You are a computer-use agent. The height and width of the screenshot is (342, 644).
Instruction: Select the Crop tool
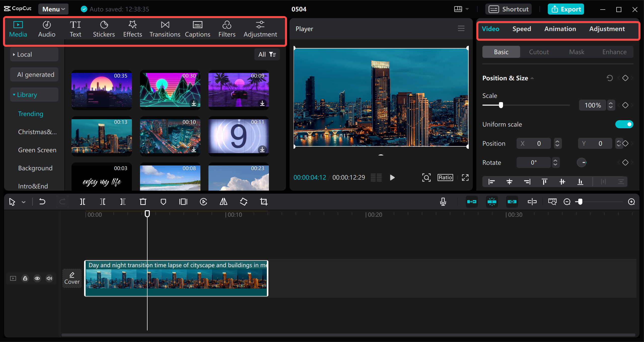coord(264,202)
